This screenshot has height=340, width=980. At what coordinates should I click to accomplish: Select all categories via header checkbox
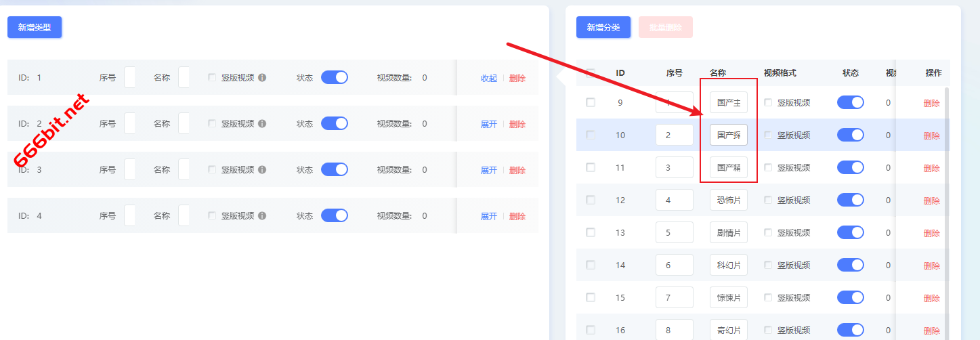coord(591,73)
